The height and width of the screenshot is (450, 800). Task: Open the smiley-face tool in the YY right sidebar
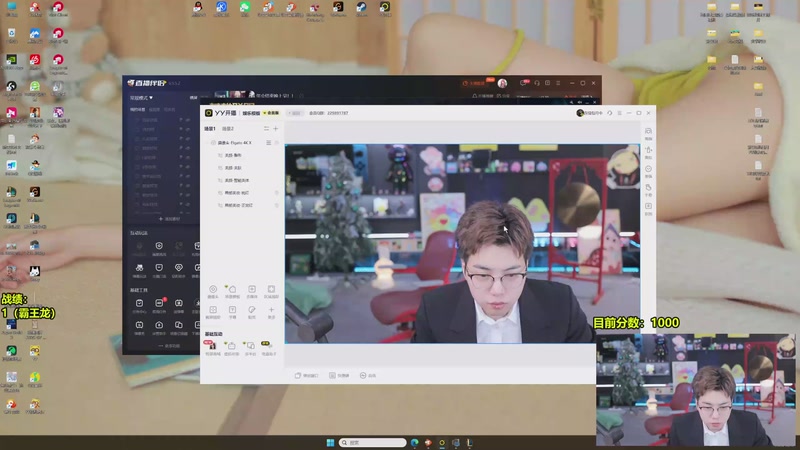tap(648, 171)
